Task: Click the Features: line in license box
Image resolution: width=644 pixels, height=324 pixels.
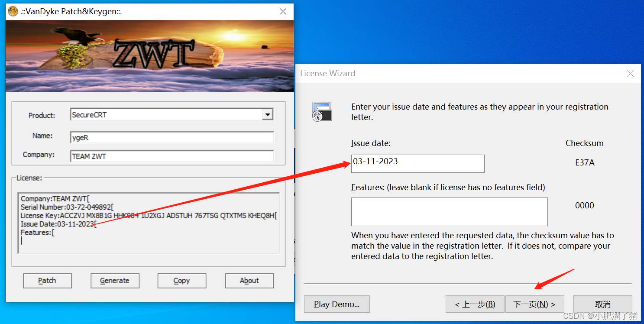Action: (37, 233)
